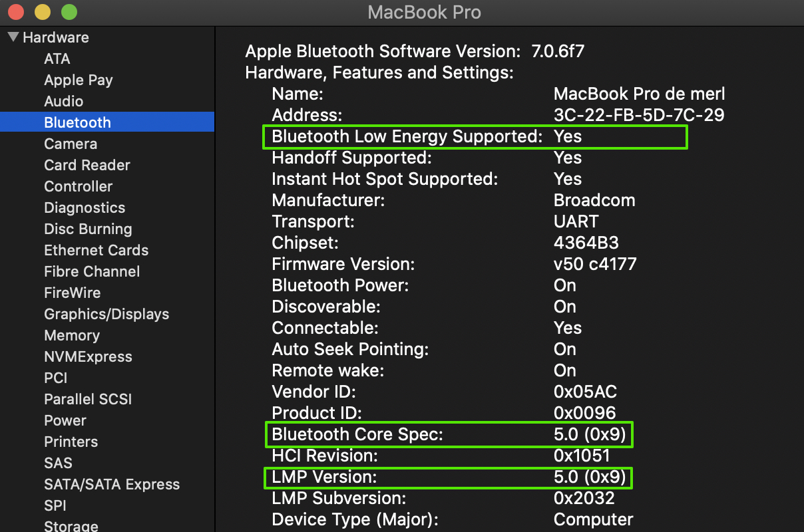Select firmware value v50 c4177
The height and width of the screenshot is (532, 804).
click(595, 264)
